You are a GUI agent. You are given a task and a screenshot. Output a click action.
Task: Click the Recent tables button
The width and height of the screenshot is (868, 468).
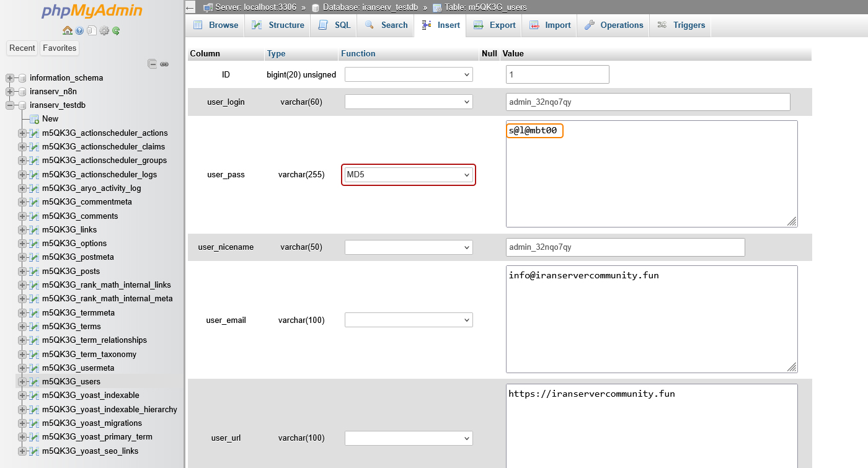(x=22, y=48)
